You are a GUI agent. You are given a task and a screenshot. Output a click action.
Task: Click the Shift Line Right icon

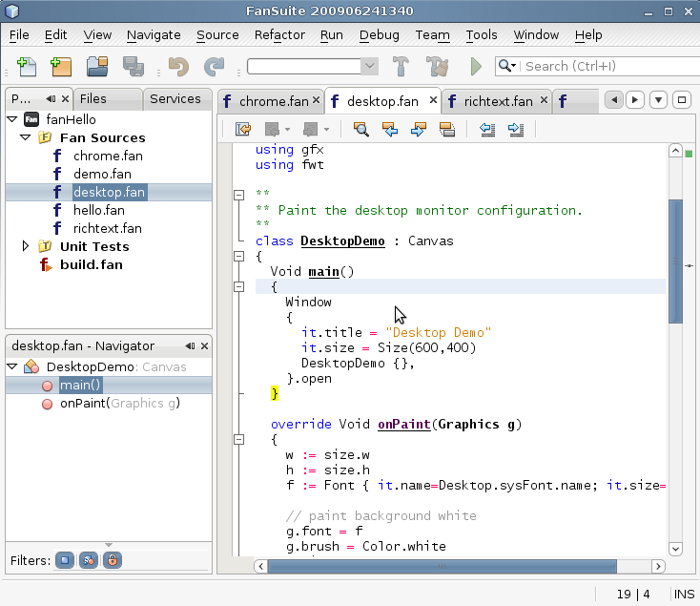tap(515, 129)
